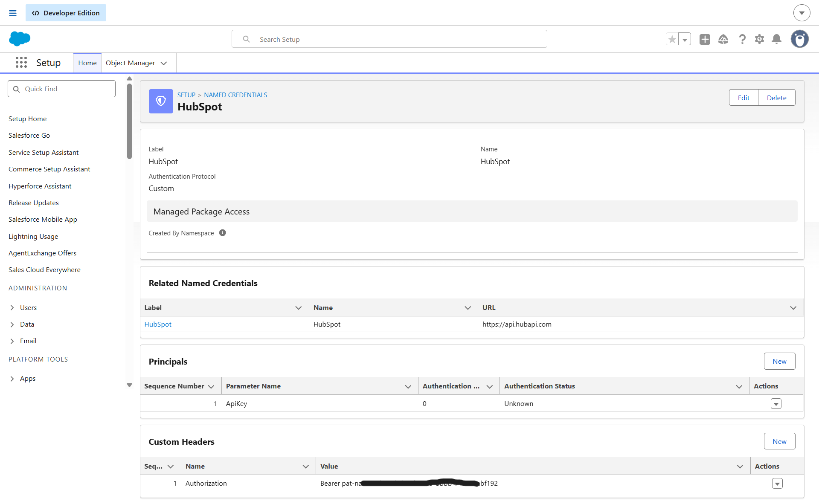
Task: Open Salesforce Go in sidebar
Action: 29,135
